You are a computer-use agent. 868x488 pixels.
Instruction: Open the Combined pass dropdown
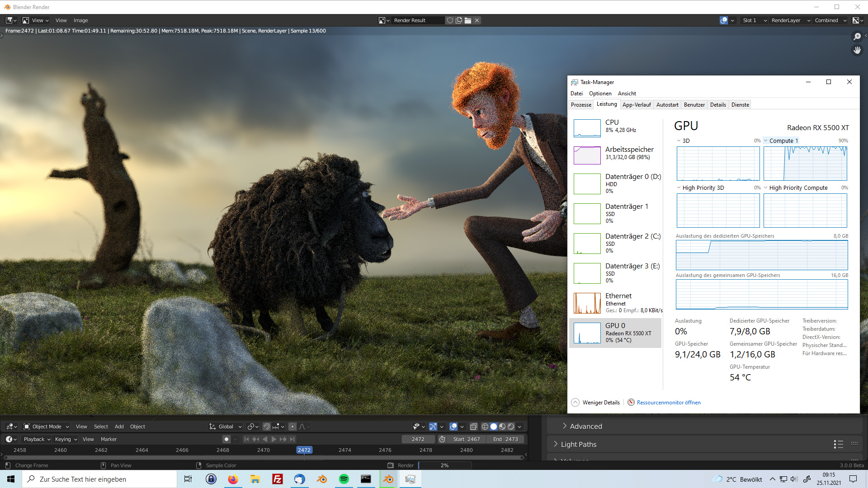pyautogui.click(x=830, y=20)
